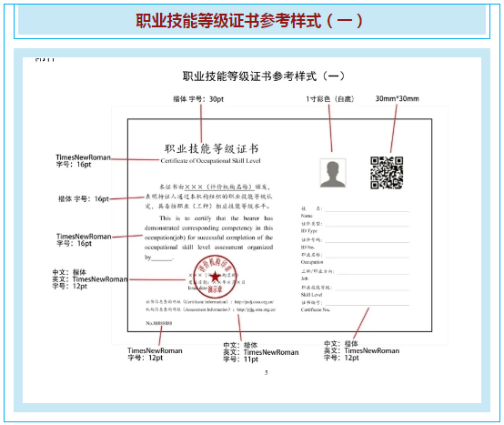Image resolution: width=504 pixels, height=425 pixels.
Task: Click the Certificate No. blank line field
Action: pos(367,303)
